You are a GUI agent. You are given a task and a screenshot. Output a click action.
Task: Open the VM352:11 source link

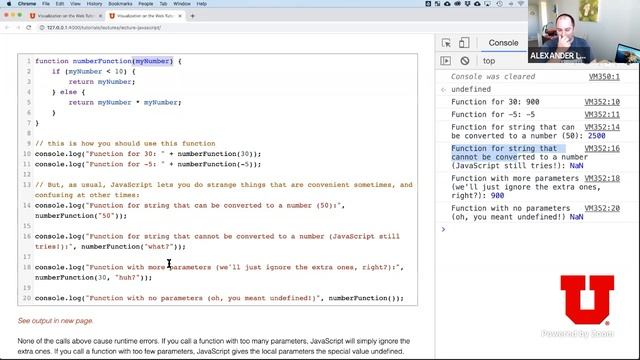click(602, 115)
